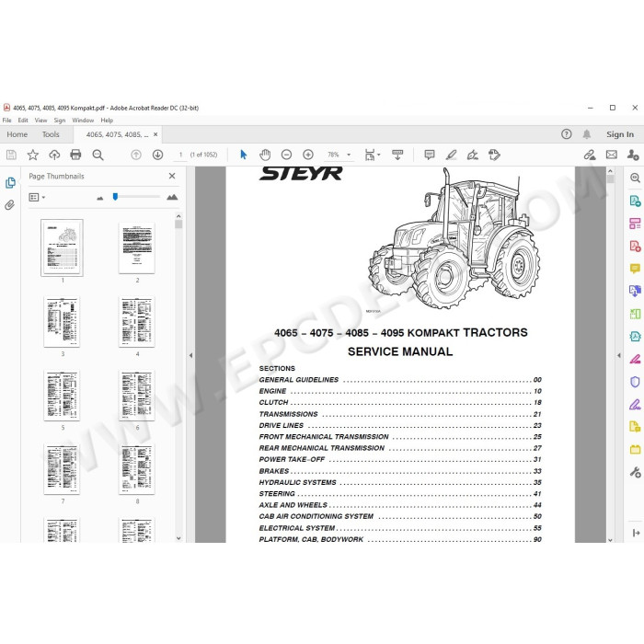The image size is (644, 644).
Task: Reduce thumbnail size small mountains icon
Action: click(x=99, y=198)
